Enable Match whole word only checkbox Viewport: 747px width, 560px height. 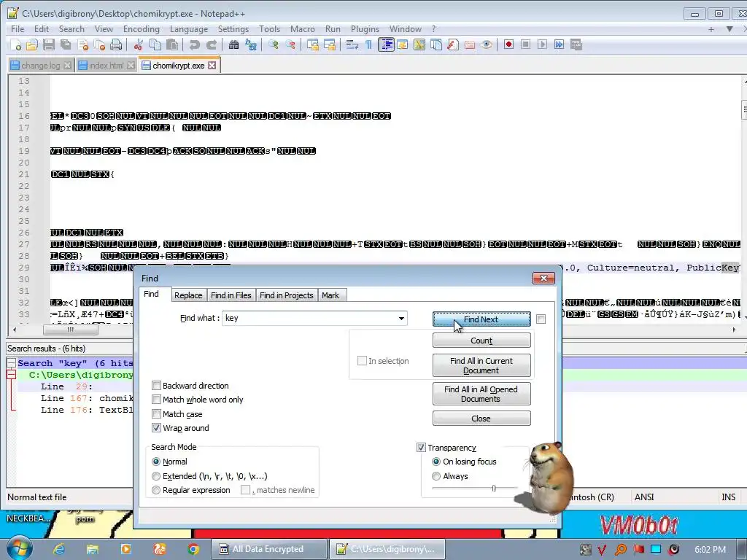(156, 399)
